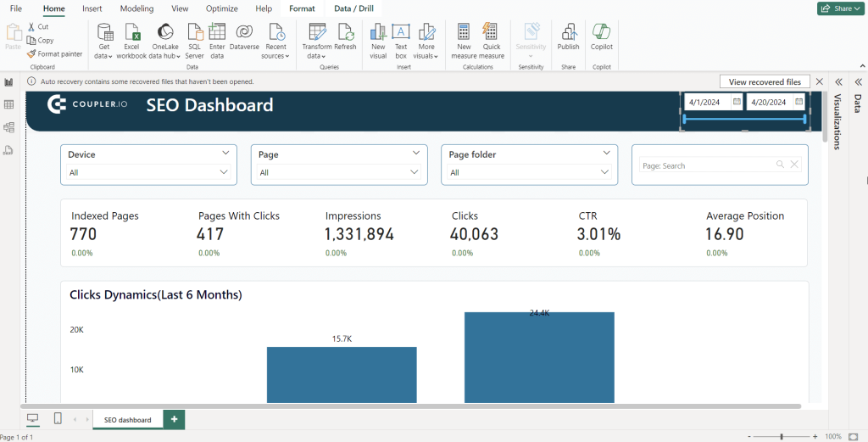Click the fit to page icon
The image size is (868, 442).
(x=853, y=436)
